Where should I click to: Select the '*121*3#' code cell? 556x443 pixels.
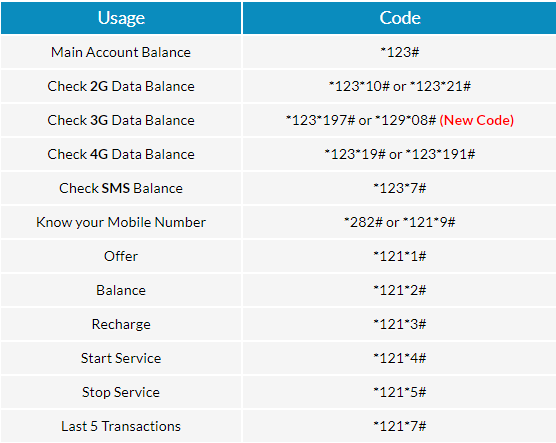(400, 324)
